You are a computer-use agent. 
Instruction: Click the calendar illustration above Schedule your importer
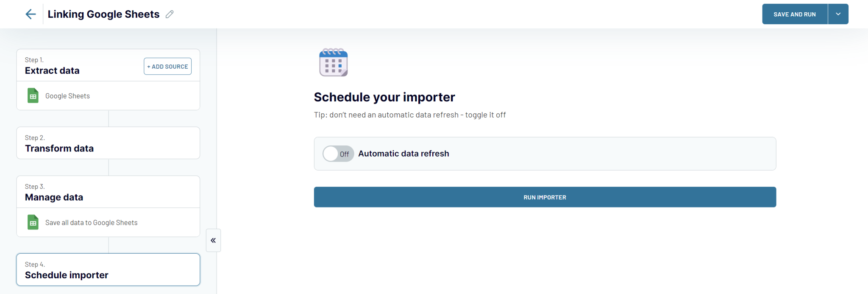coord(334,63)
